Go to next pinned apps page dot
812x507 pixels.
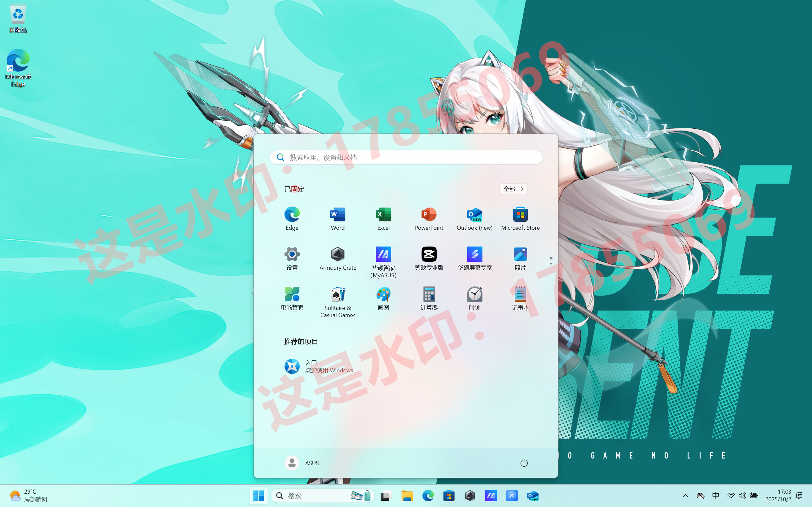pyautogui.click(x=551, y=264)
